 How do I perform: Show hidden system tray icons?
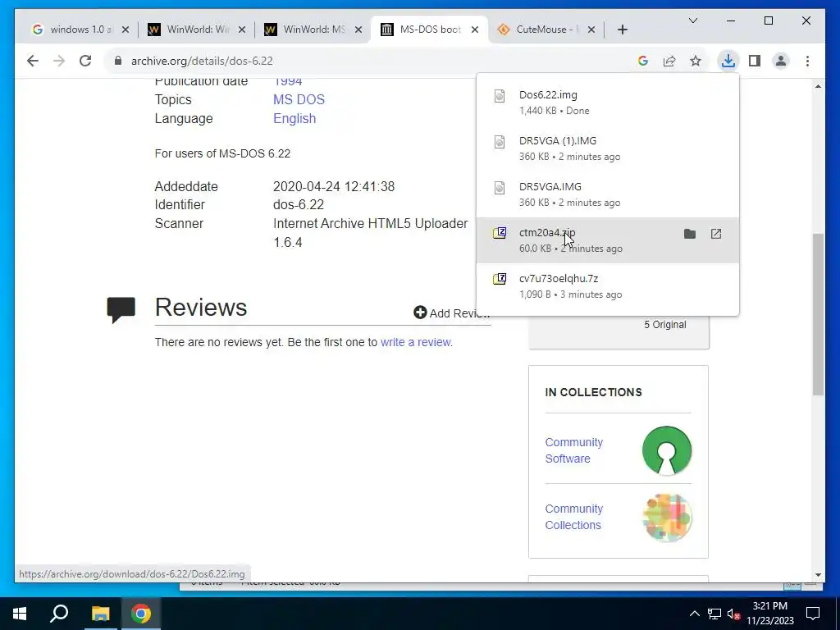coord(694,614)
